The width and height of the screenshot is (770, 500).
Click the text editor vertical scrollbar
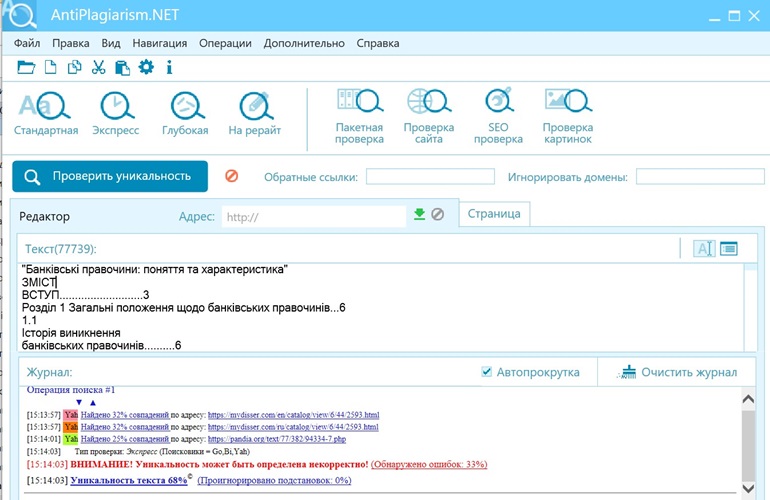tap(750, 307)
